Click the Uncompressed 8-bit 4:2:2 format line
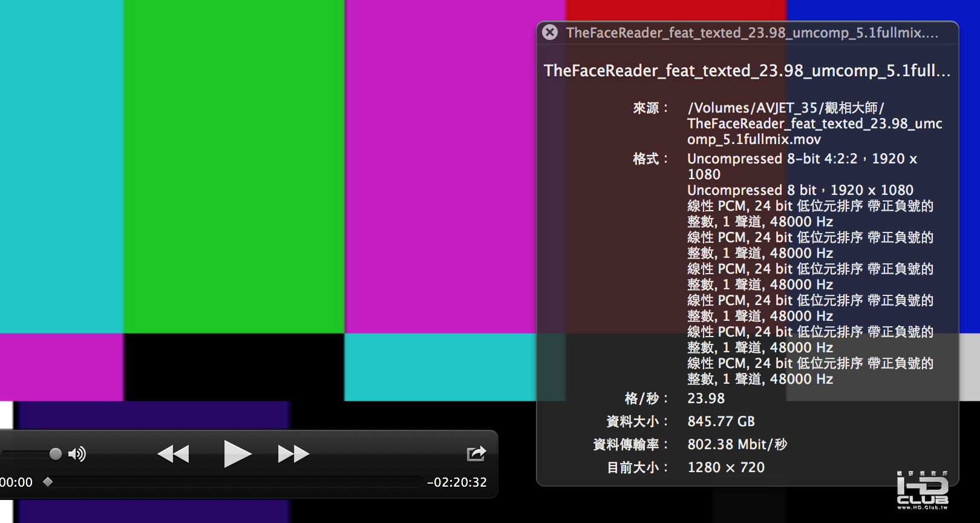 (802, 166)
